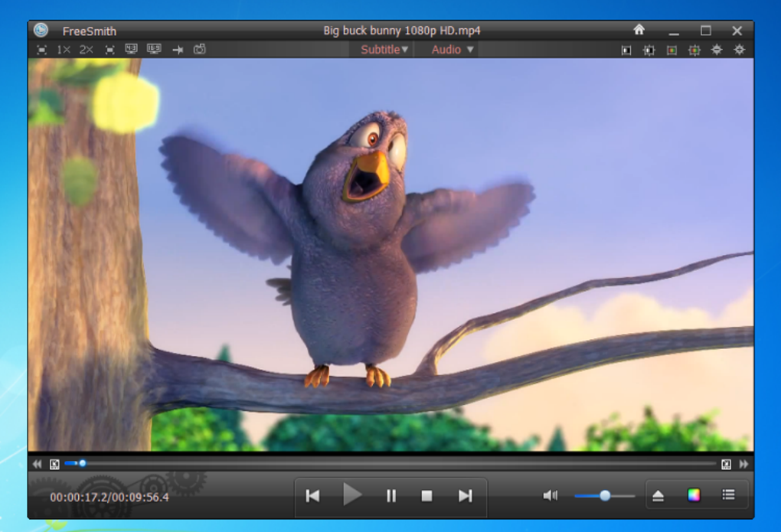Screen dimensions: 781x532
Task: Take a snapshot with the camera icon
Action: [x=200, y=49]
